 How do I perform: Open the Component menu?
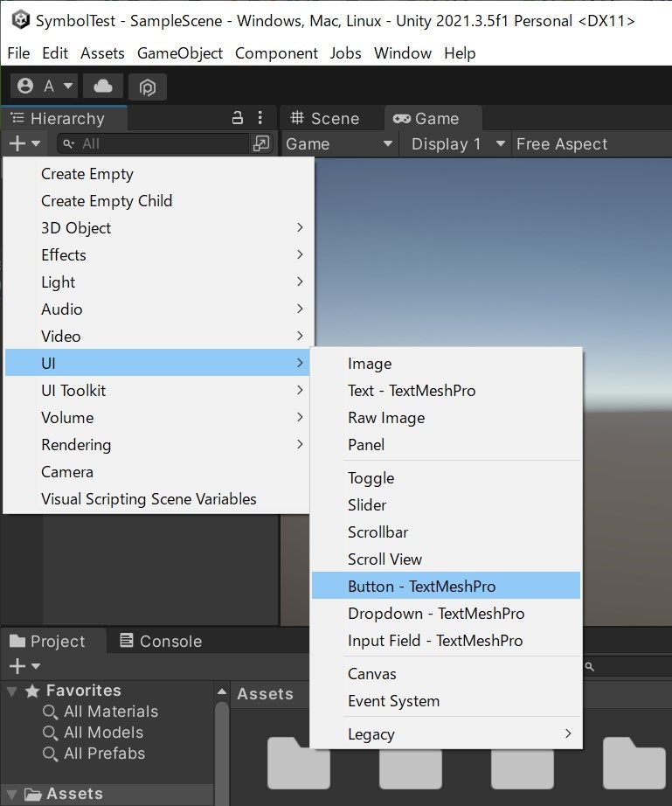(x=276, y=53)
